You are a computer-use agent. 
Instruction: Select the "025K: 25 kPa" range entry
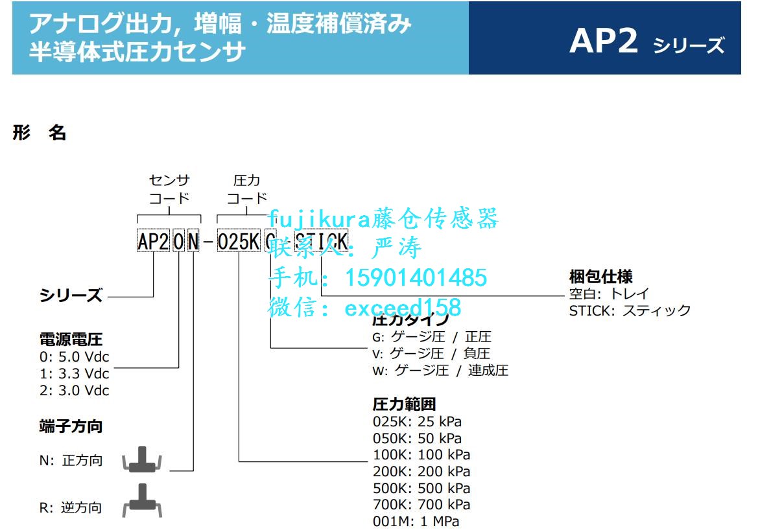coord(418,422)
